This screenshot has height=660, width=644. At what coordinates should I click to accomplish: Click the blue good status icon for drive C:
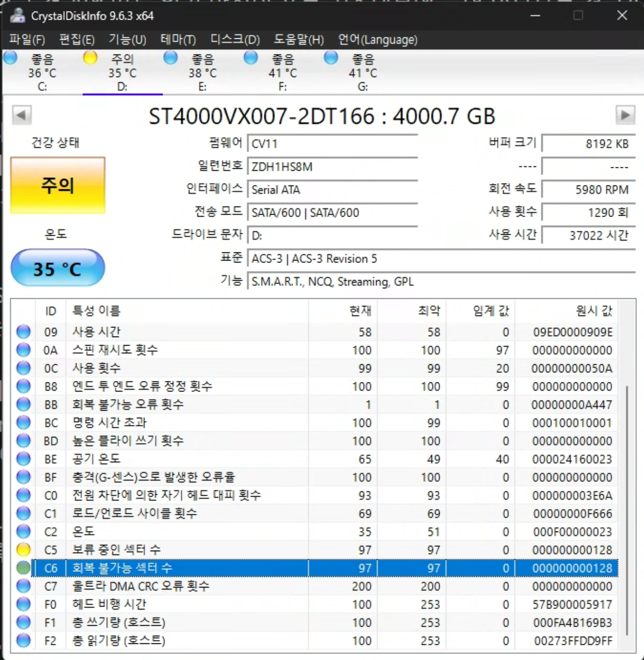pos(10,58)
